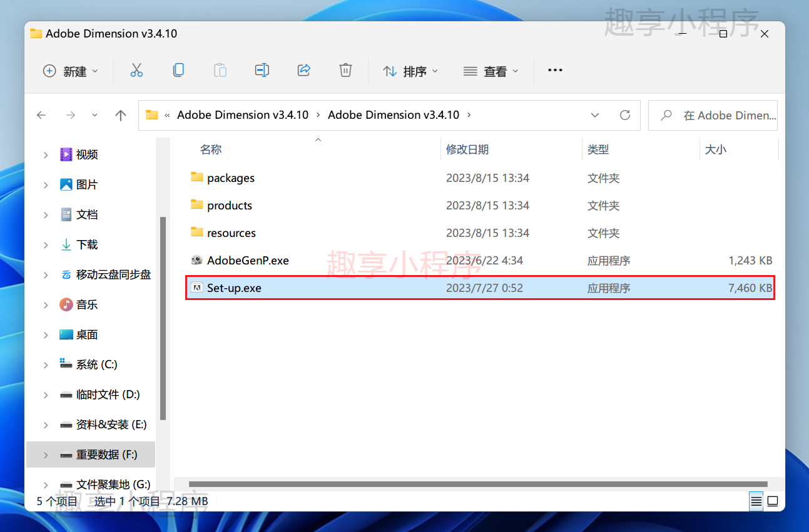Viewport: 809px width, 532px height.
Task: Click the resources folder icon
Action: [197, 233]
